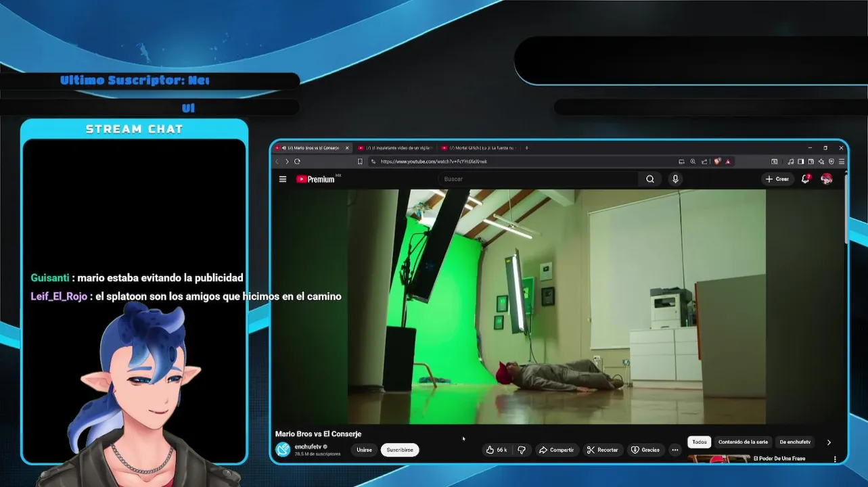Click the YouTube search magnifier button
Image resolution: width=868 pixels, height=487 pixels.
coord(649,179)
